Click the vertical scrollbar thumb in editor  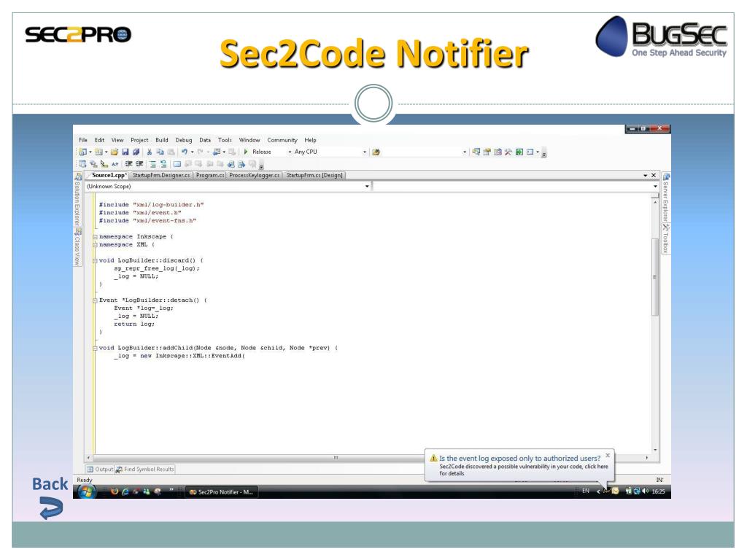pyautogui.click(x=655, y=276)
